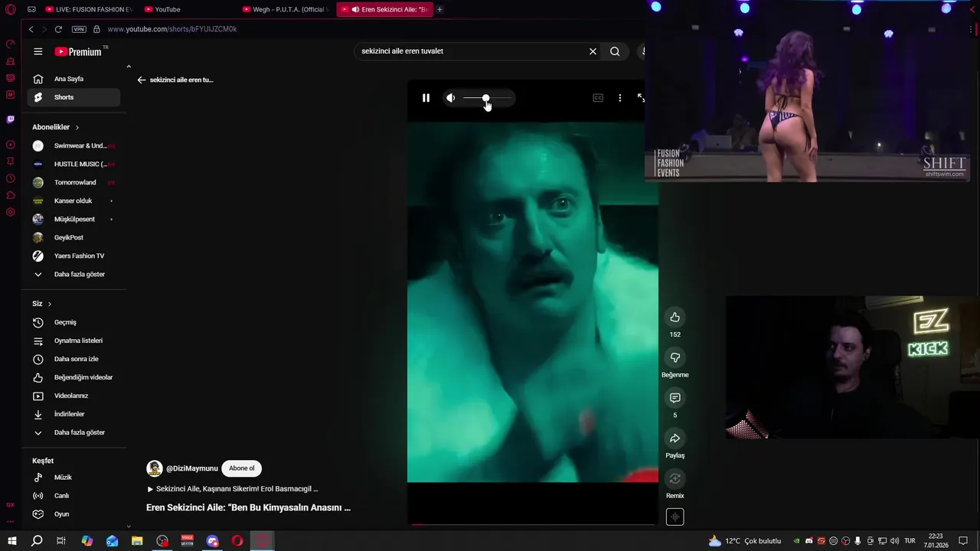
Task: Open Beğendiğim videolar liked videos
Action: 73,377
